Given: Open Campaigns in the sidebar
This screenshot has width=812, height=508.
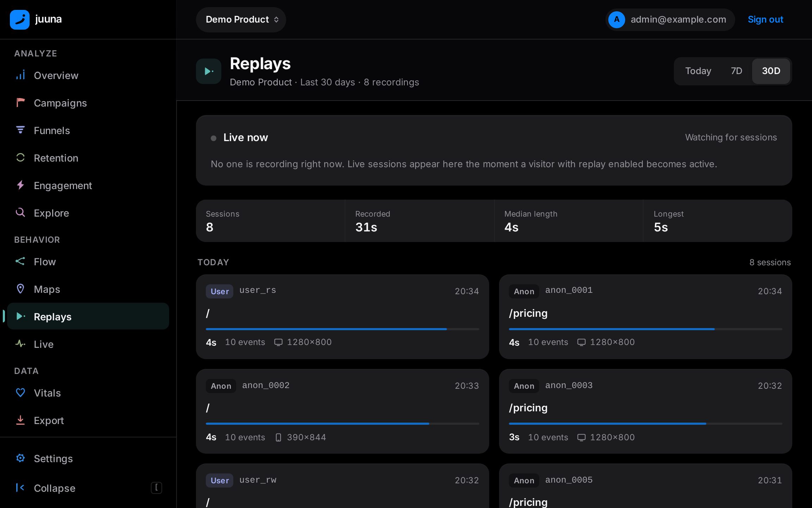Looking at the screenshot, I should tap(88, 103).
